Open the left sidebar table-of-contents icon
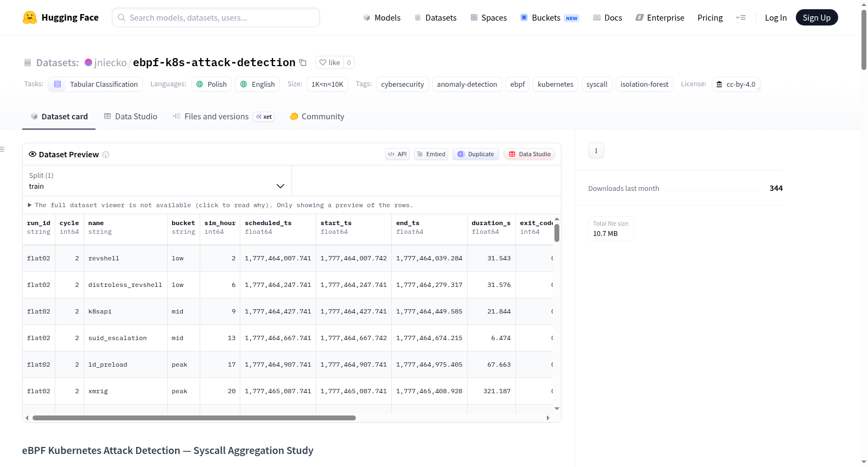Screen dimensions: 868x467 [2, 149]
